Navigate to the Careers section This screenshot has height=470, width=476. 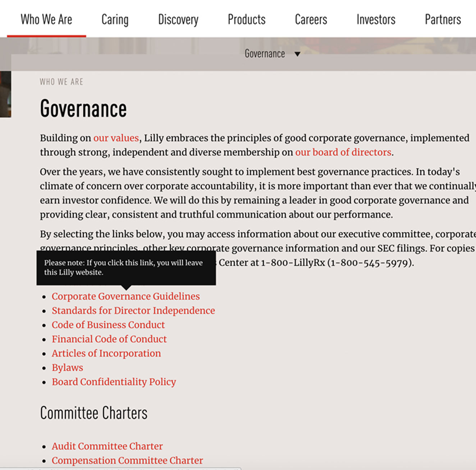[311, 19]
